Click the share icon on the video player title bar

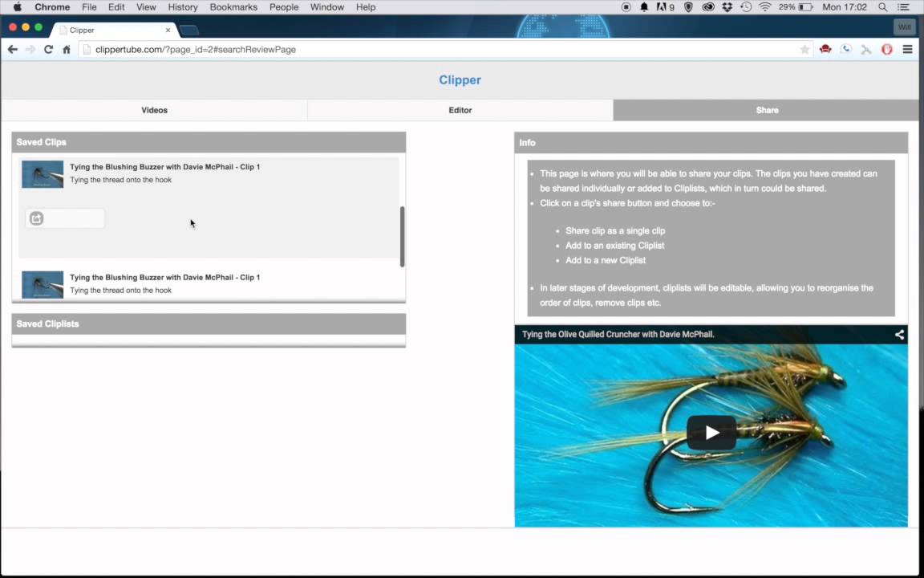pos(899,335)
